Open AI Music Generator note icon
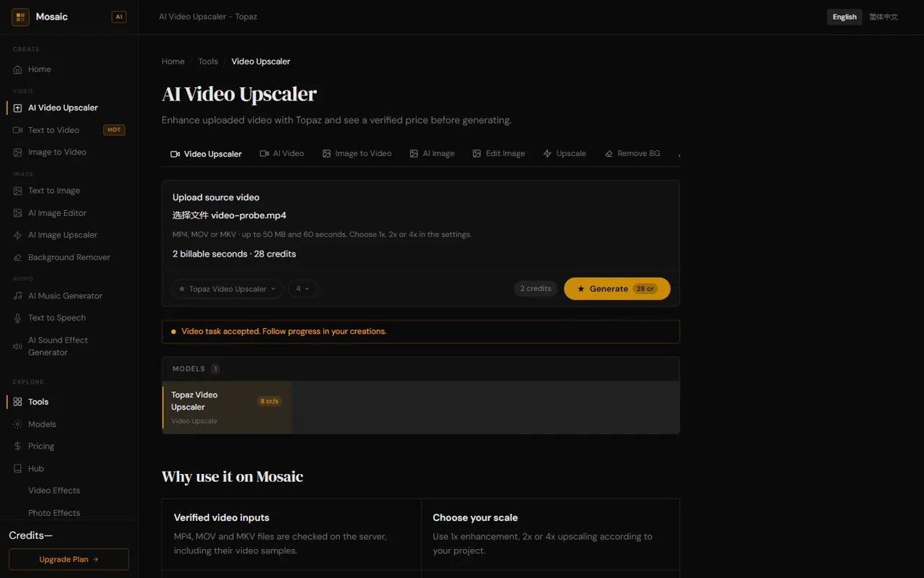Viewport: 924px width, 578px height. [18, 296]
